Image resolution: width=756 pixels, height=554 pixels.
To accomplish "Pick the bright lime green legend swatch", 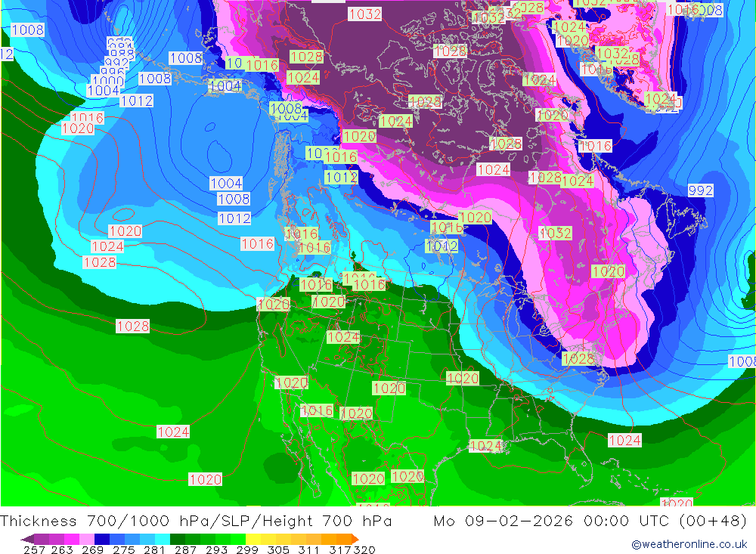I will pos(238,539).
